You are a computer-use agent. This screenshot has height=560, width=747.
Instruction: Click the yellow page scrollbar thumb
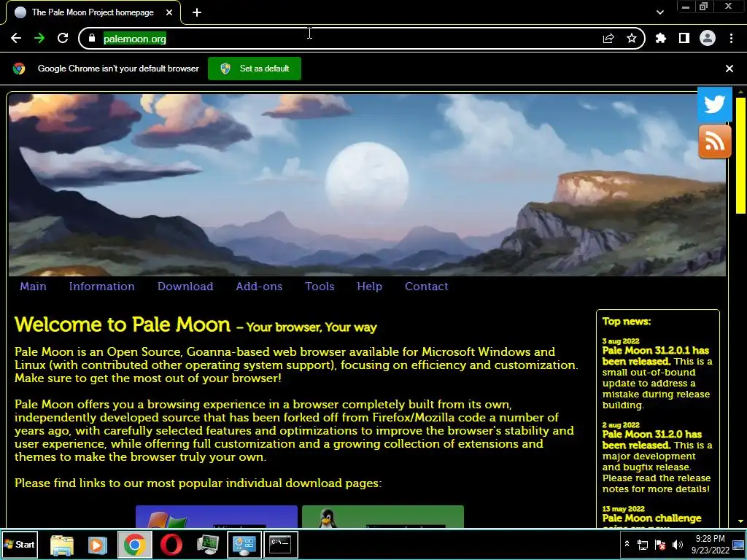(x=740, y=156)
